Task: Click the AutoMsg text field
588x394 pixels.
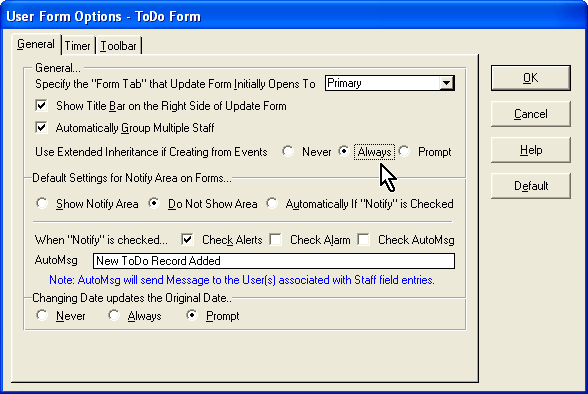Action: (x=274, y=261)
